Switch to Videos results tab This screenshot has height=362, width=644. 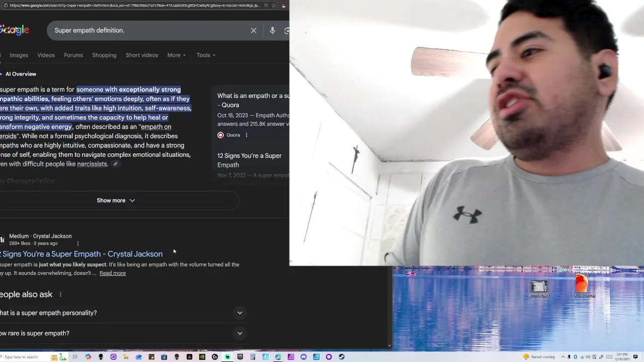pos(46,55)
